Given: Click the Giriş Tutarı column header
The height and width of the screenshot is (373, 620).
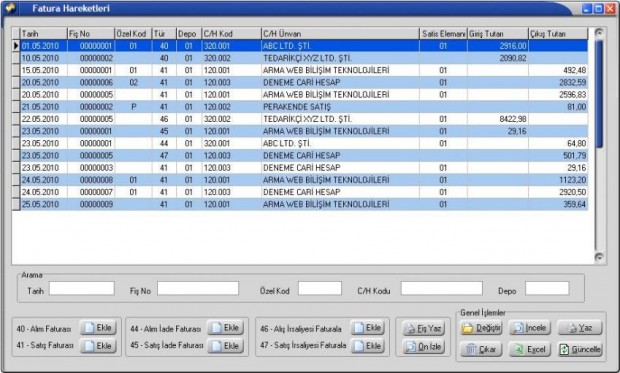Looking at the screenshot, I should coord(497,34).
